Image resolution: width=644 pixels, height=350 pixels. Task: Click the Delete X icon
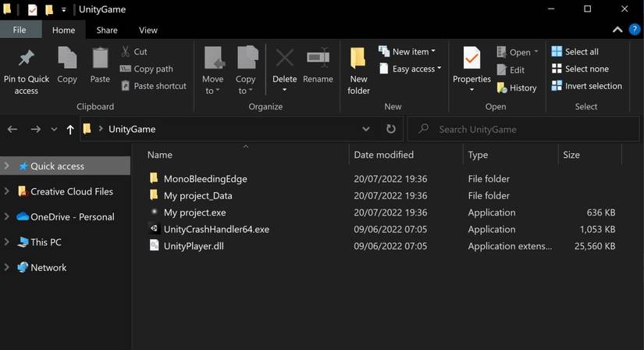click(x=284, y=59)
